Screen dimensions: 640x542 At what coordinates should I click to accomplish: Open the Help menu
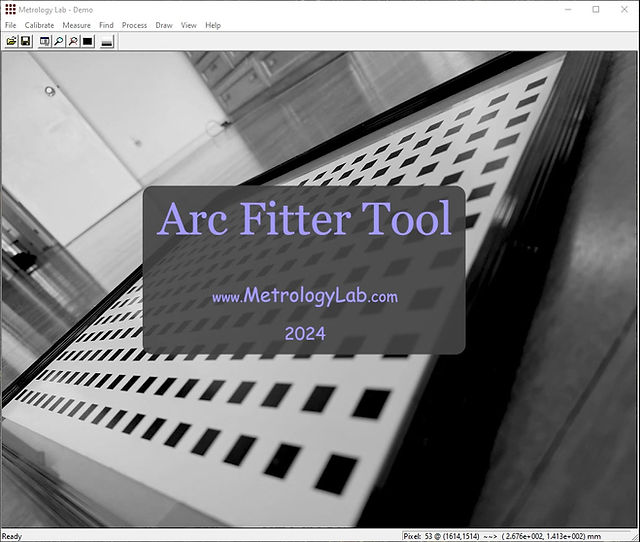pyautogui.click(x=213, y=25)
